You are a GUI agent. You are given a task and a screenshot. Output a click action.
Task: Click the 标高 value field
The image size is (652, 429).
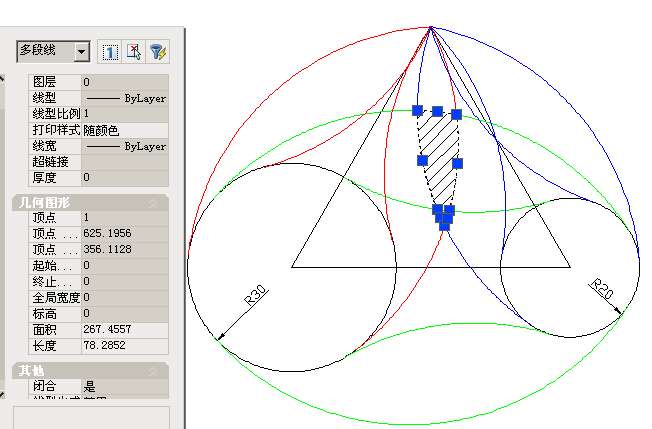(x=125, y=313)
